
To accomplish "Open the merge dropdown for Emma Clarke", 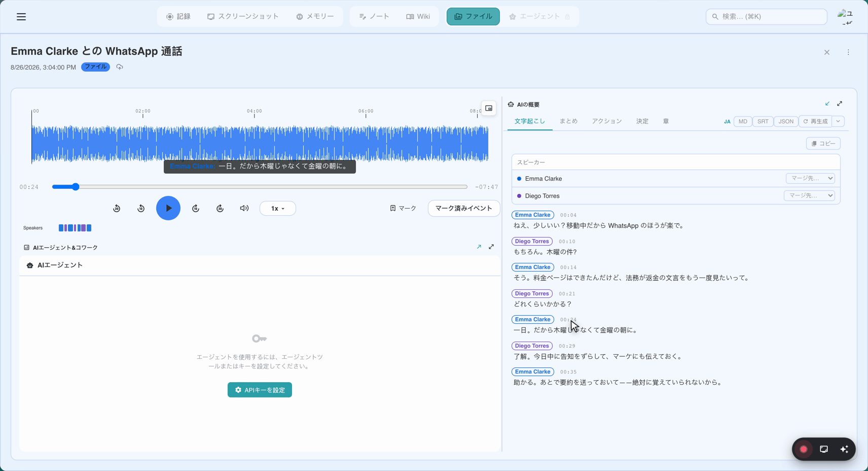I will tap(810, 179).
